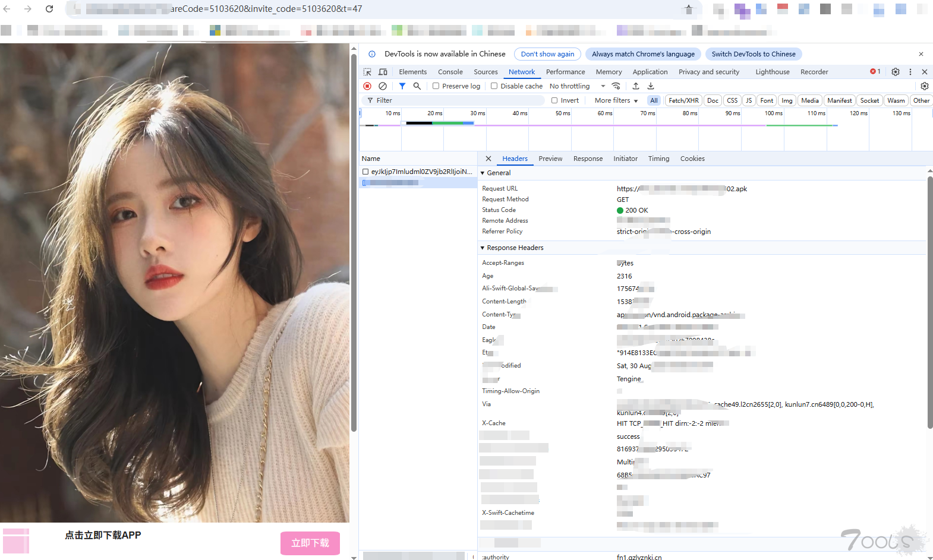Click the info icon in notification bar
Screen dimensions: 933x560
pos(372,54)
